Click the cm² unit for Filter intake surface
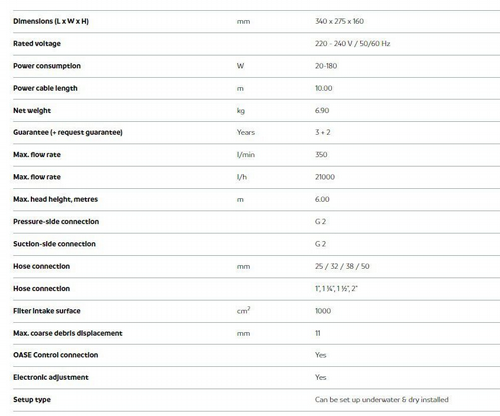Image resolution: width=500 pixels, height=416 pixels. pyautogui.click(x=243, y=310)
